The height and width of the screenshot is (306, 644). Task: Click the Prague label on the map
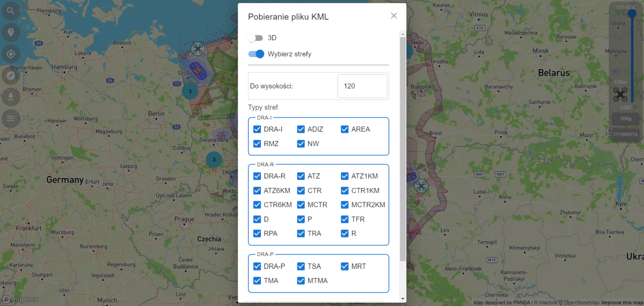[184, 219]
